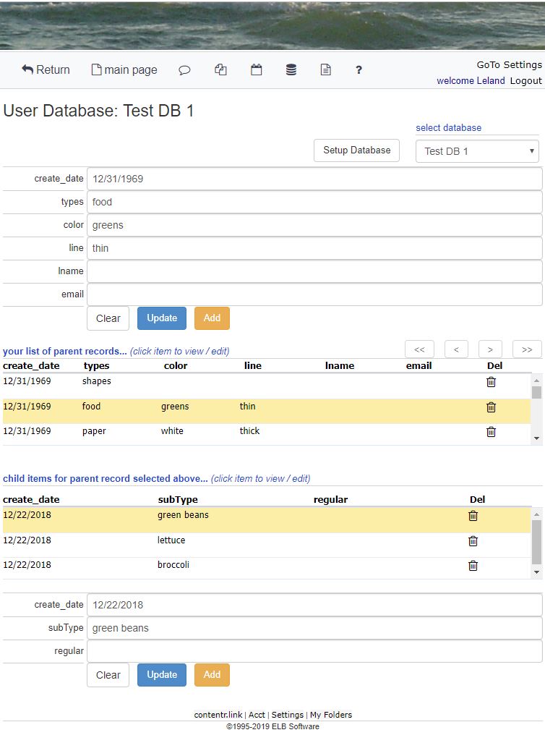Click the database icon in the toolbar
This screenshot has height=756, width=545.
291,69
